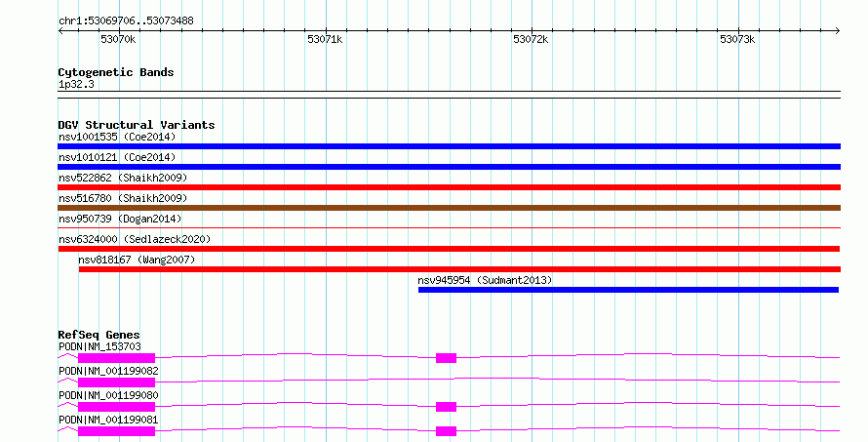
Task: Click the 53073k ruler label
Action: [x=737, y=39]
